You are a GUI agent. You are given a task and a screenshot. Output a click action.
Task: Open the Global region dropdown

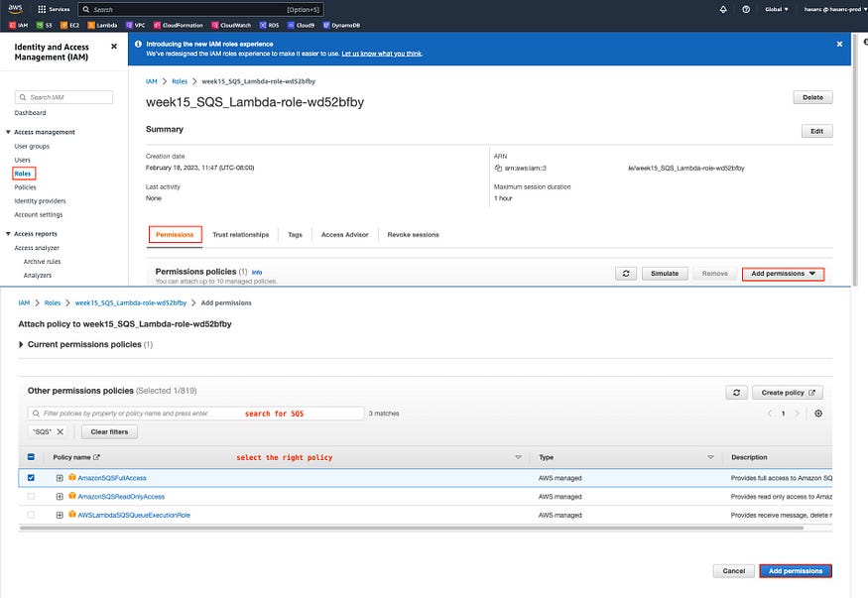click(x=776, y=9)
